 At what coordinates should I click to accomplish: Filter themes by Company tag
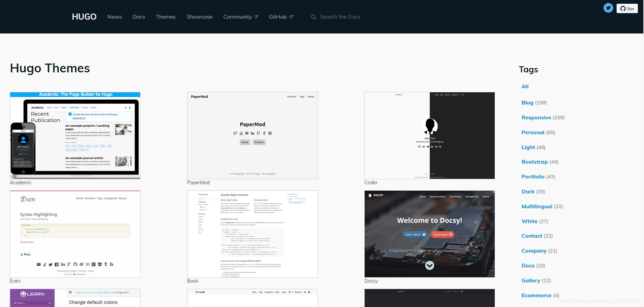tap(534, 251)
